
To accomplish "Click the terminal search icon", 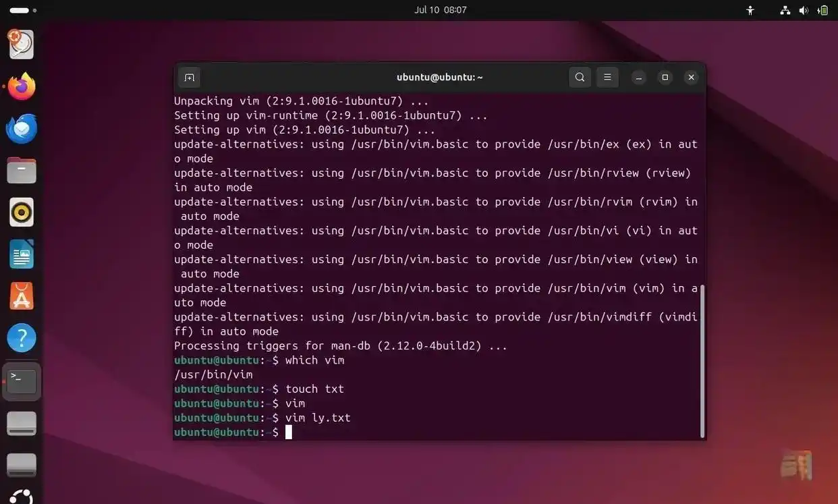I will (580, 78).
